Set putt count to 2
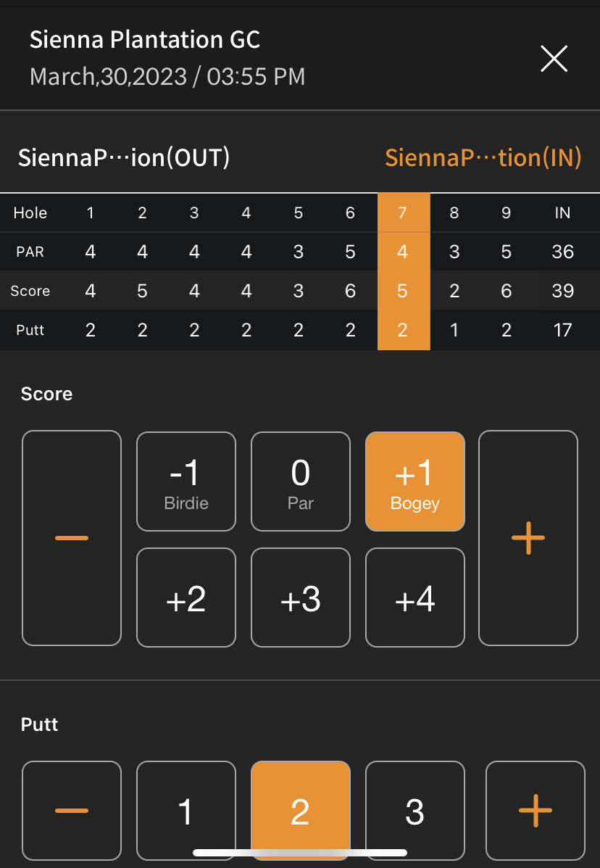This screenshot has height=868, width=600. click(x=300, y=811)
